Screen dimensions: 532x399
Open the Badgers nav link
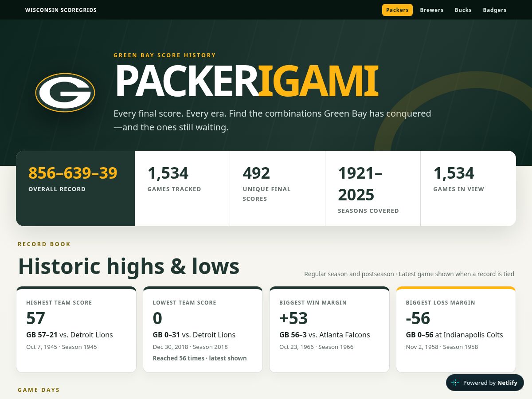[x=495, y=10]
